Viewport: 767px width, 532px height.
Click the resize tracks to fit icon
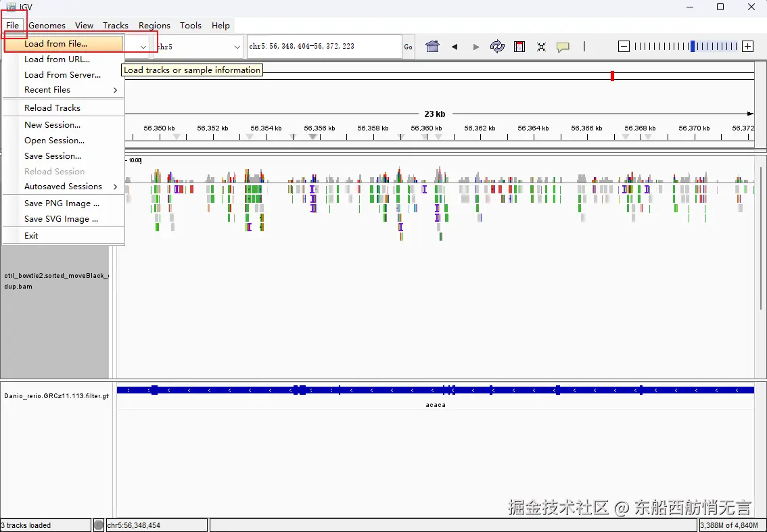[x=541, y=47]
